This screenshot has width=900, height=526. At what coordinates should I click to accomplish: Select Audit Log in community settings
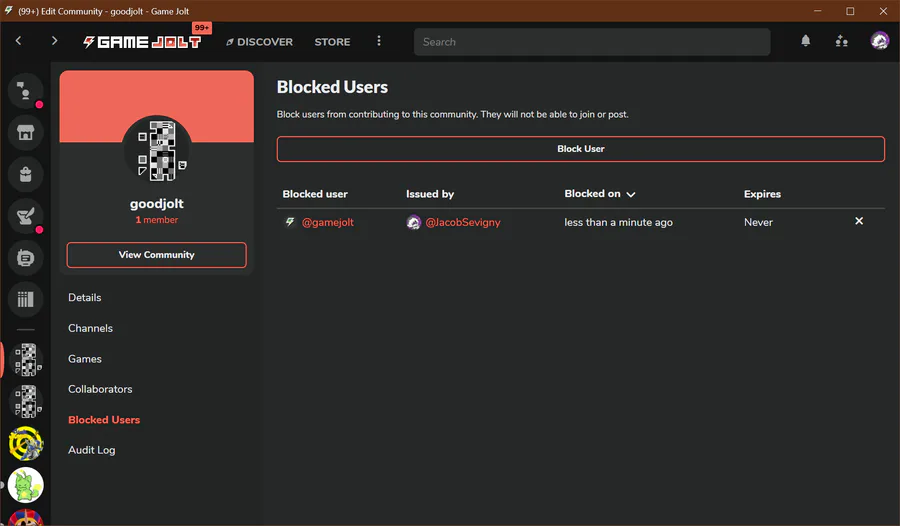coord(91,450)
